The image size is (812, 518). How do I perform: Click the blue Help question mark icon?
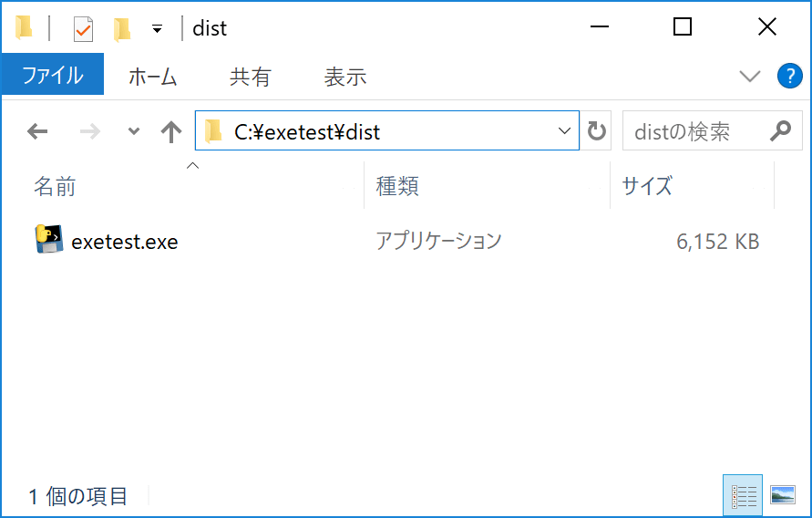tap(788, 76)
